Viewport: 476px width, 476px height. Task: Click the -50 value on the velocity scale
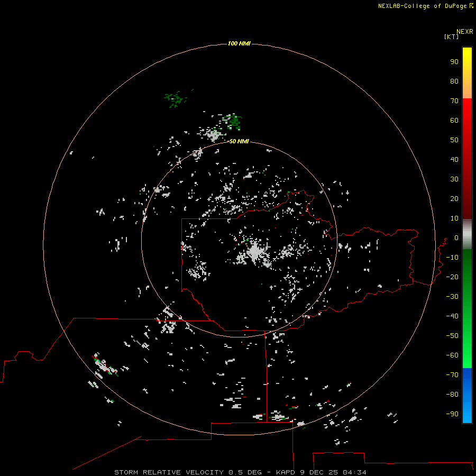tap(452, 335)
